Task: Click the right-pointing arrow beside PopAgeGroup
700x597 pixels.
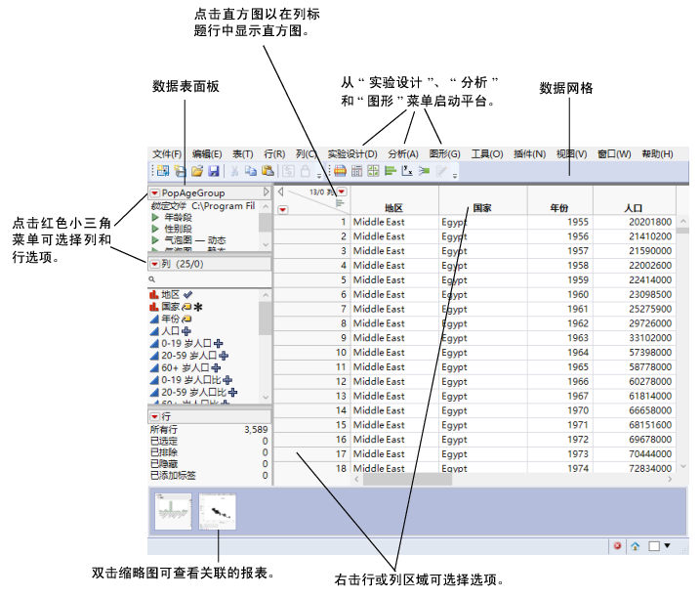Action: point(267,192)
